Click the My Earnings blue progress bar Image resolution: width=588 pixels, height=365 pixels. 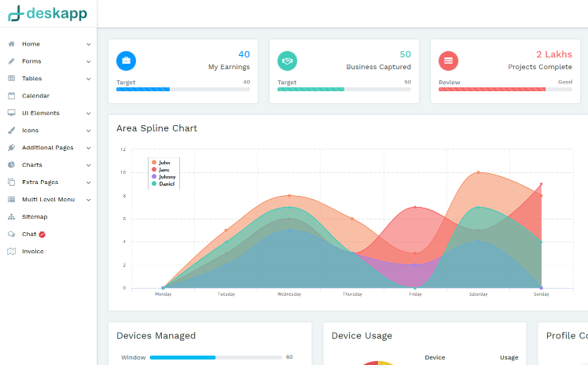(183, 89)
